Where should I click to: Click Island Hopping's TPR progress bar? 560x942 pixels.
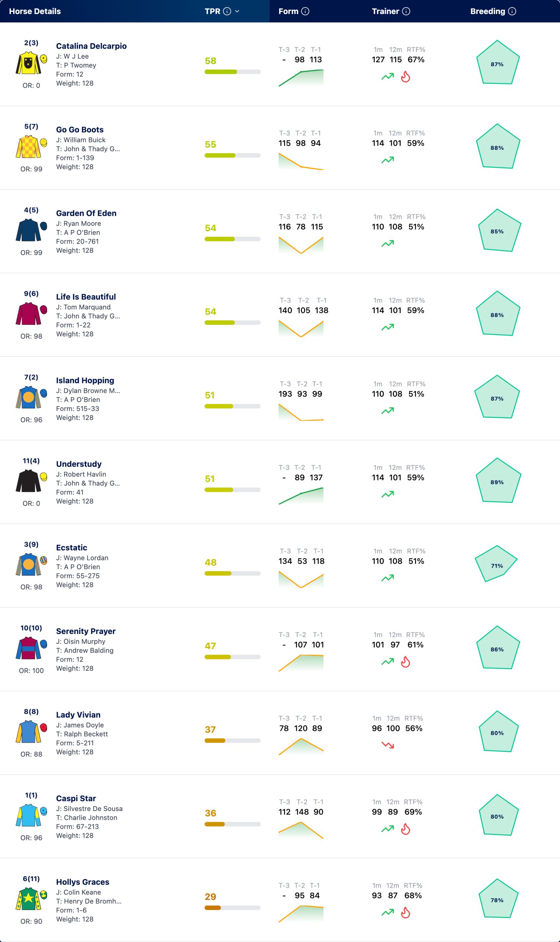point(232,406)
